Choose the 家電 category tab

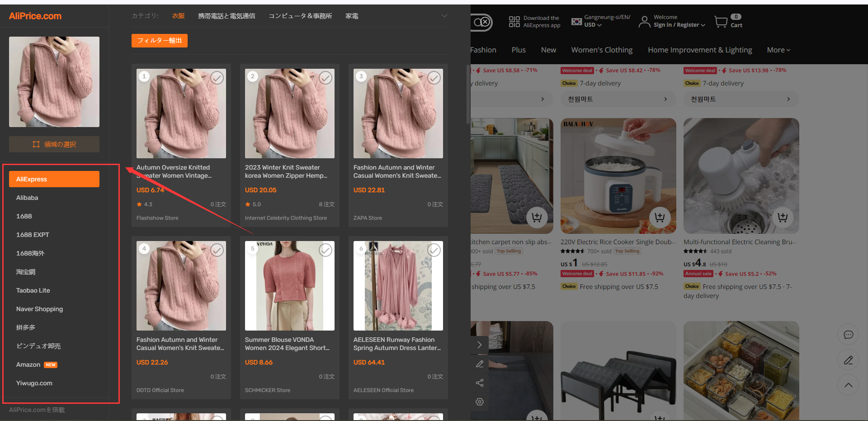352,16
